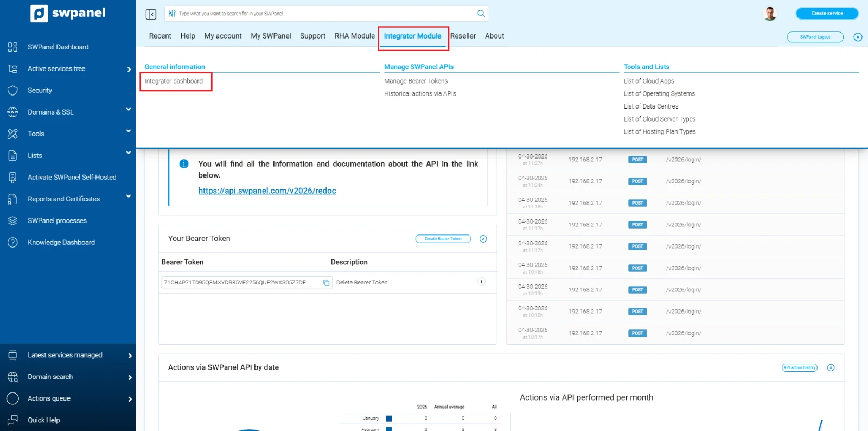Open the bearer token row options menu

click(x=481, y=281)
